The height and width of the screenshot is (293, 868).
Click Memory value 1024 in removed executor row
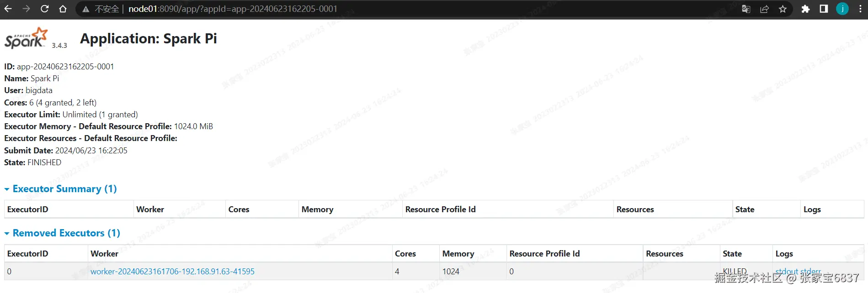[x=451, y=272]
